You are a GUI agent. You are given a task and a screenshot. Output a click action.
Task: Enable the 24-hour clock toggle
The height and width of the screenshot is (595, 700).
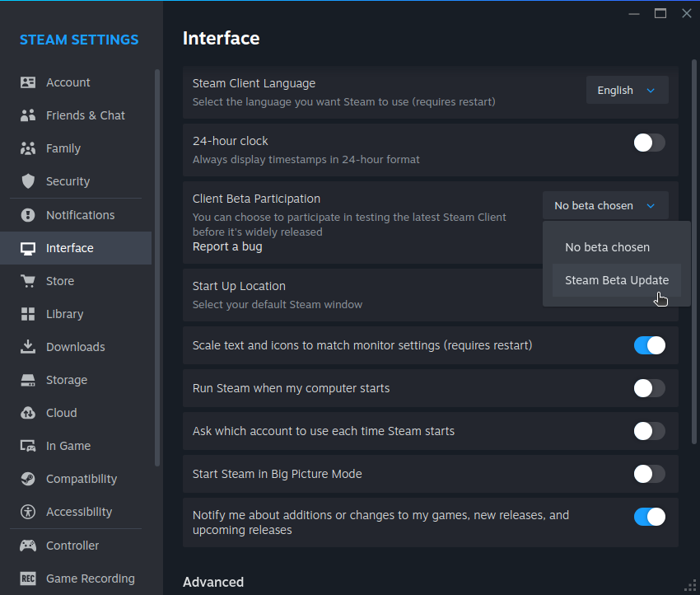click(649, 143)
